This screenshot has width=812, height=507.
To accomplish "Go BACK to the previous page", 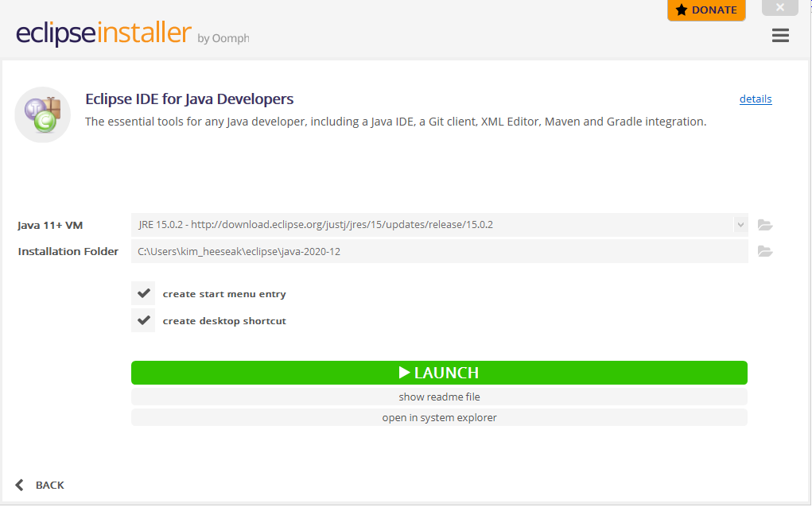I will click(40, 485).
